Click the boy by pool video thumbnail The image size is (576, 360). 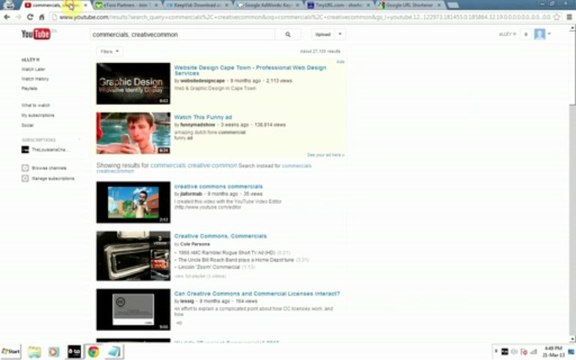pyautogui.click(x=133, y=133)
